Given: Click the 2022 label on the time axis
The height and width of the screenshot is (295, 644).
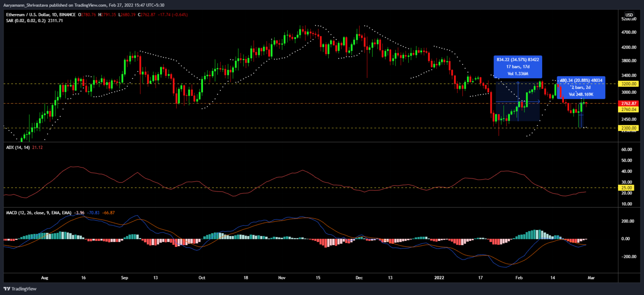Looking at the screenshot, I should (x=439, y=278).
